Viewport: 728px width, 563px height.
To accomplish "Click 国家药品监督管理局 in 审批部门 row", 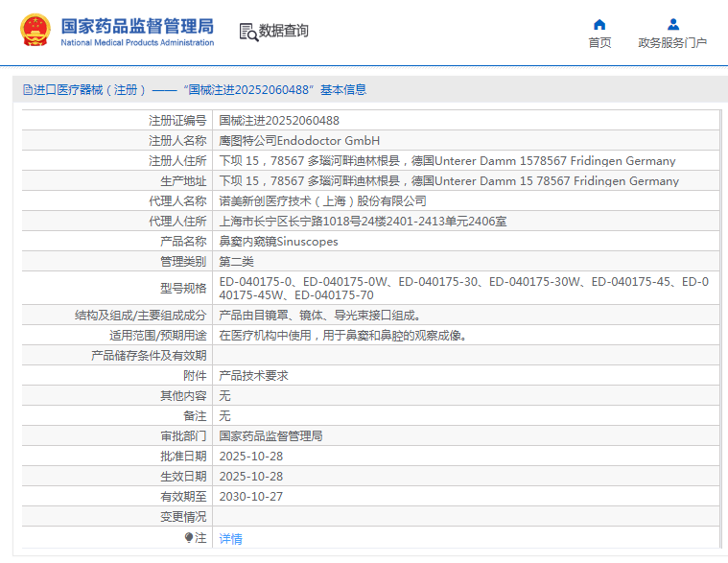I will pos(270,436).
